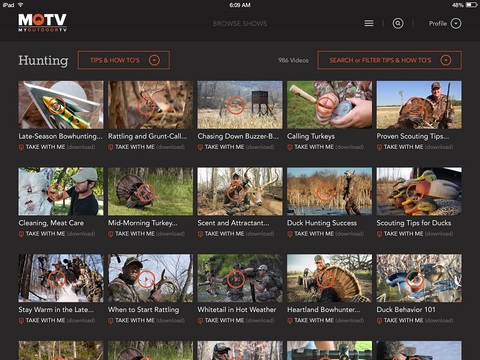Screen dimensions: 480x360
Task: Open the Cleaning, Meat Care title
Action: coord(51,223)
